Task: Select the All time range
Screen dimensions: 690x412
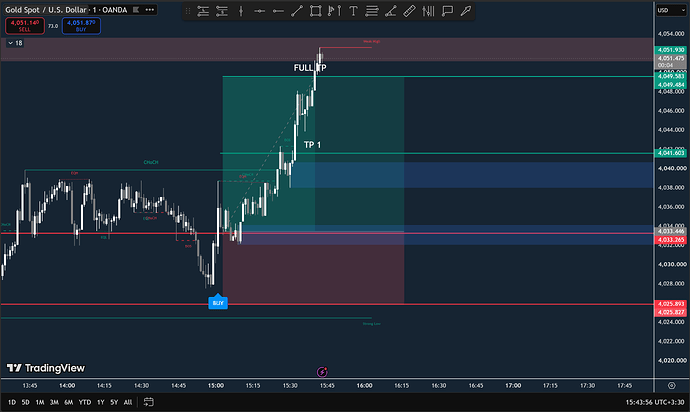Action: click(x=128, y=402)
